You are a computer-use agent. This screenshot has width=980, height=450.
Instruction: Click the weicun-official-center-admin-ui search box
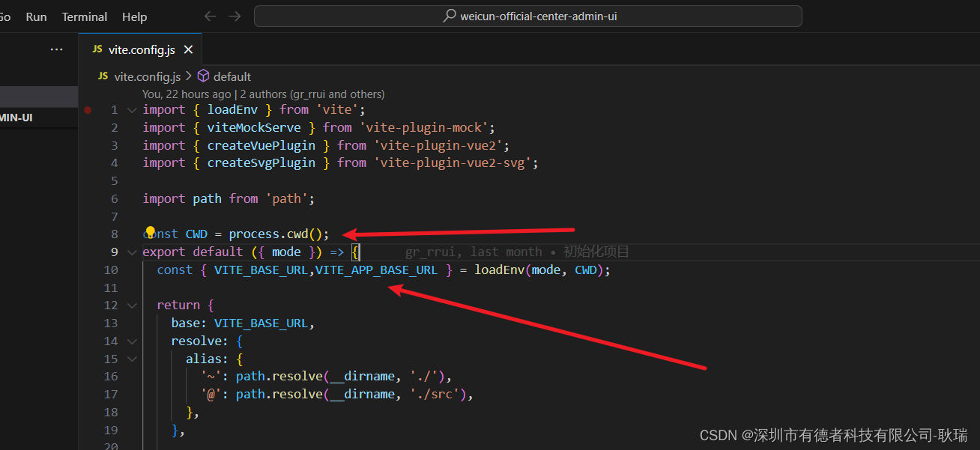[528, 16]
